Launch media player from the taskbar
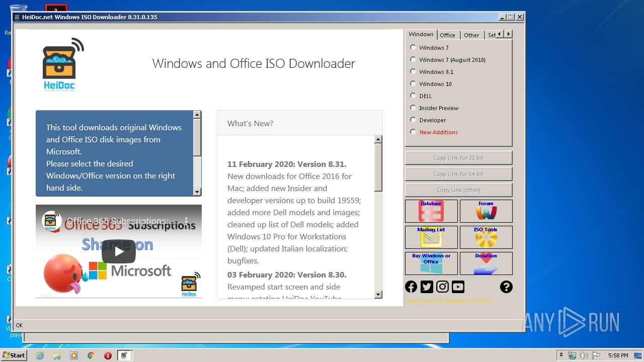644x362 pixels. (x=74, y=355)
